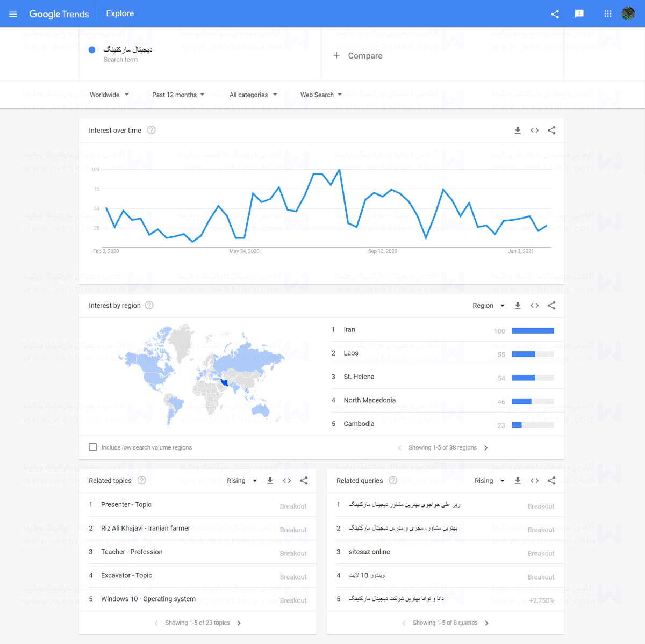Click Compare to add a term
Screen dimensions: 645x644
click(358, 55)
